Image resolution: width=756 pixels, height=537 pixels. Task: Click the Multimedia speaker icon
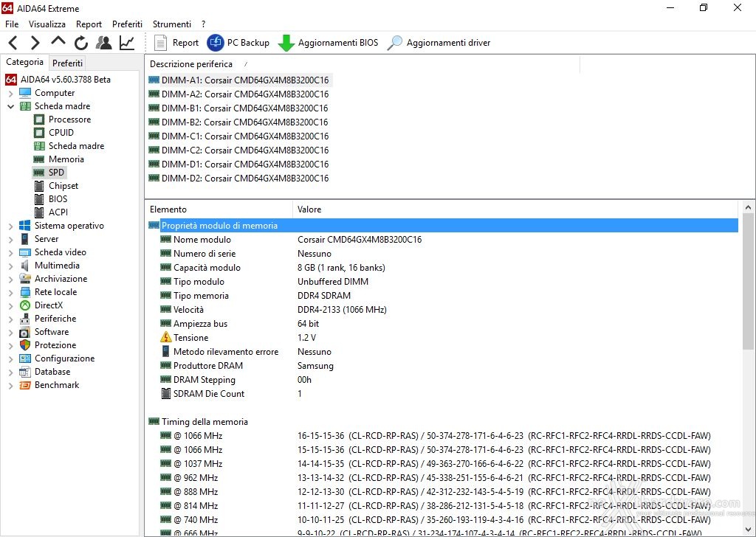(x=25, y=266)
